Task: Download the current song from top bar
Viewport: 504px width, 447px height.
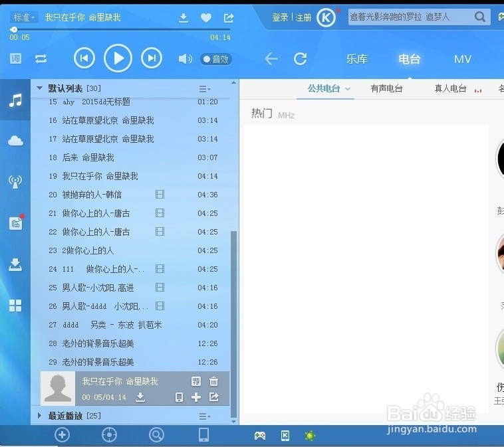Action: pyautogui.click(x=184, y=18)
